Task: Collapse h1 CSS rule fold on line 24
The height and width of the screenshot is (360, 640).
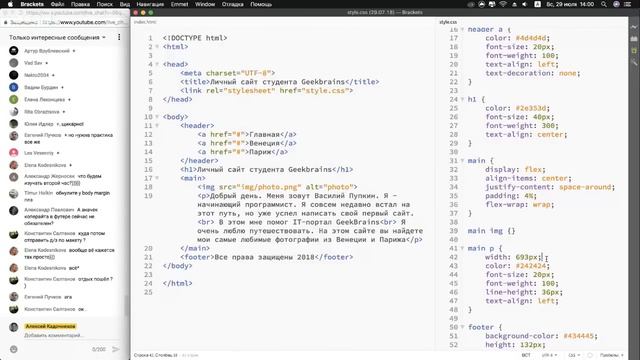Action: click(462, 99)
